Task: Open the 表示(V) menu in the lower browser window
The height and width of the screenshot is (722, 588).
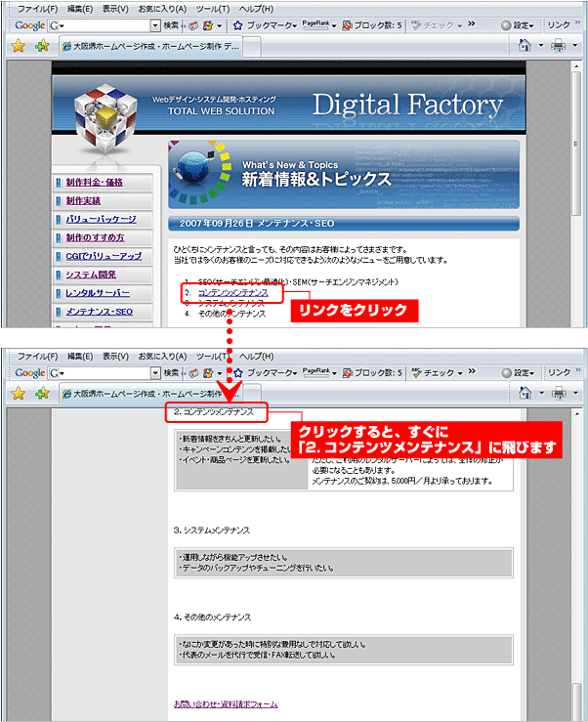Action: pos(115,357)
